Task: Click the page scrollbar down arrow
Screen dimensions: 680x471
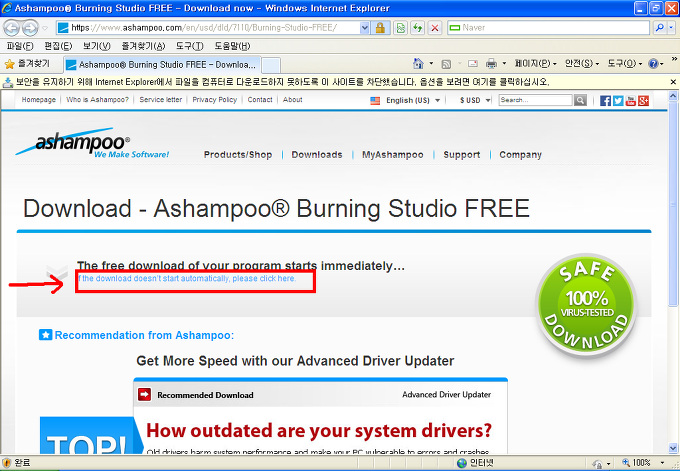Action: tap(673, 448)
